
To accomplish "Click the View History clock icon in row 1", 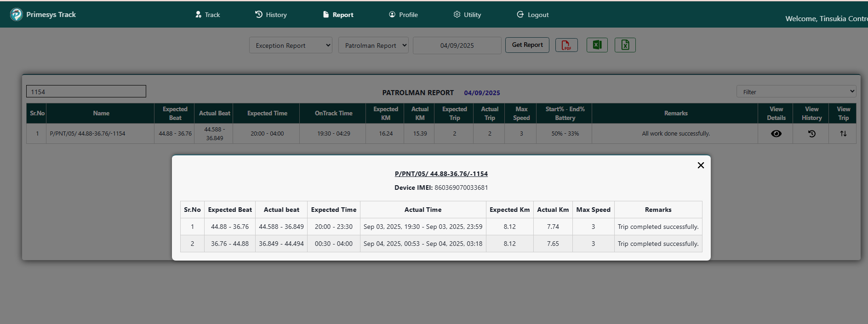I will tap(811, 134).
